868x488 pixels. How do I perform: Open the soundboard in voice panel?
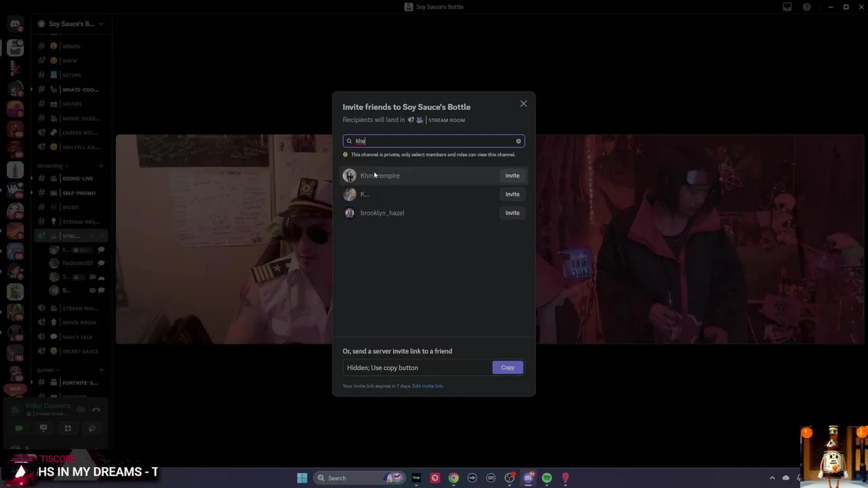click(92, 428)
